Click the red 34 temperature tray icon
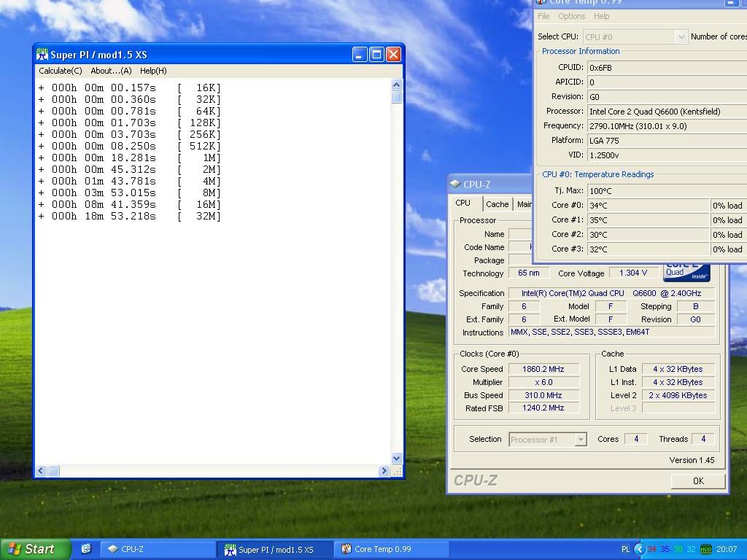Viewport: 747px width, 560px height. click(x=651, y=549)
